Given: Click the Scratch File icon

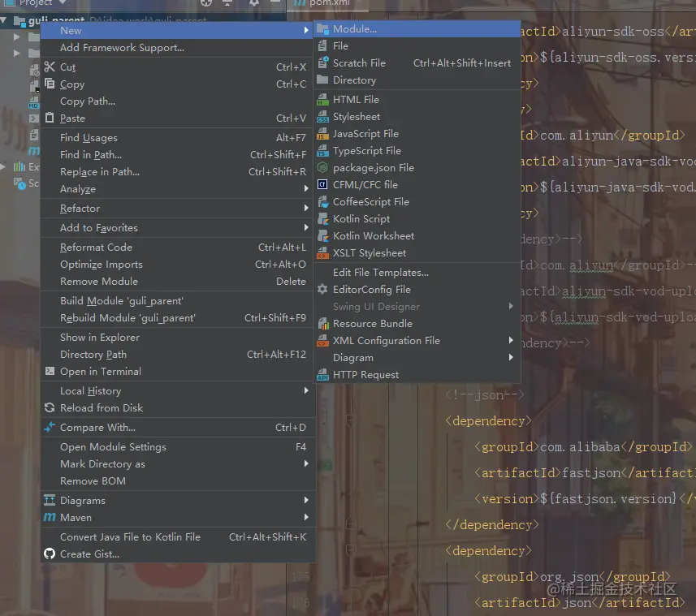Looking at the screenshot, I should [322, 62].
